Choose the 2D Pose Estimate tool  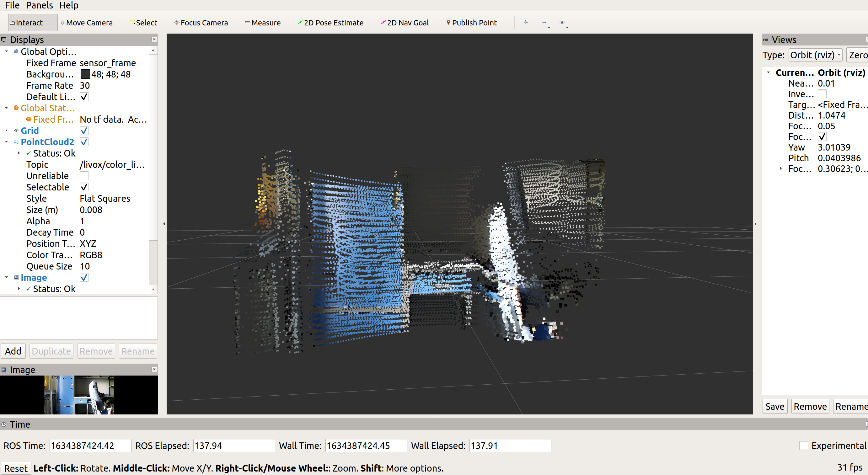[x=330, y=23]
